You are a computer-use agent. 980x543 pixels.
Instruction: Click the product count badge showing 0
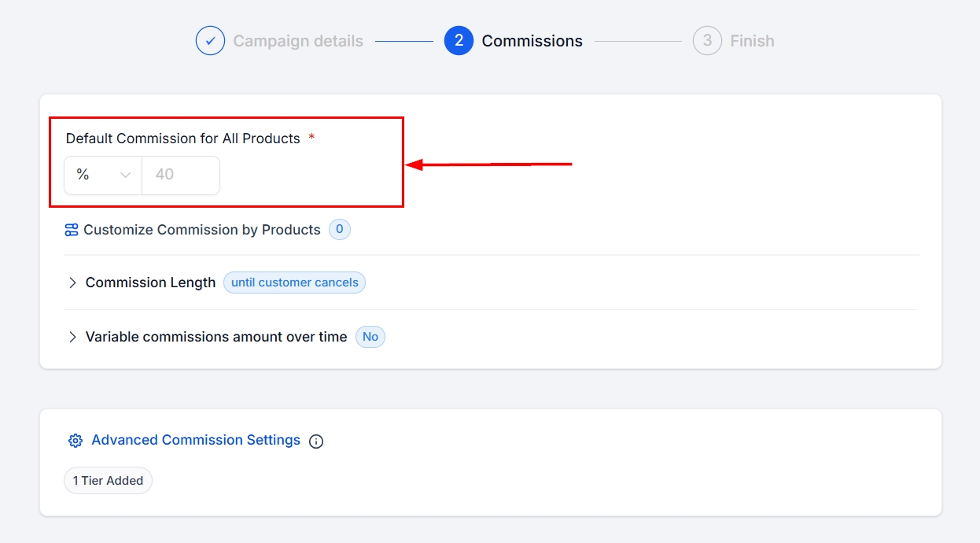coord(339,230)
